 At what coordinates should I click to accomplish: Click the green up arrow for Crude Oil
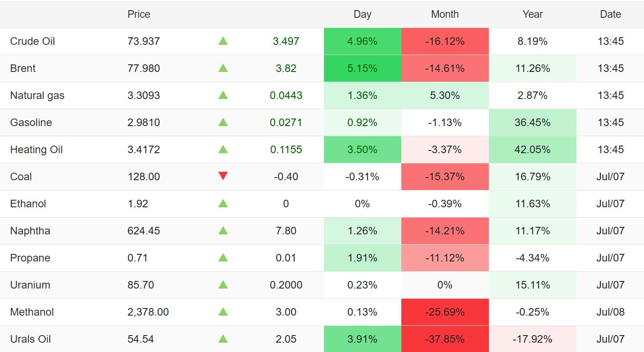[x=223, y=41]
